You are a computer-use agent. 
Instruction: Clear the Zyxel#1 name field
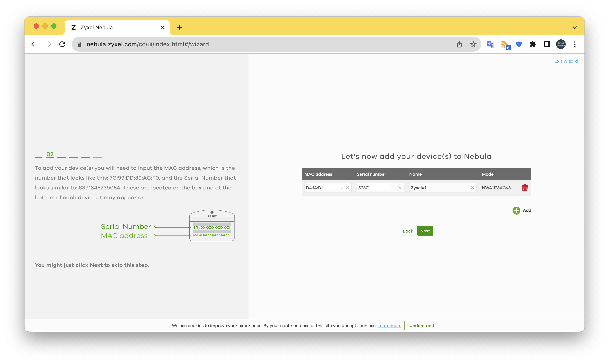click(472, 188)
